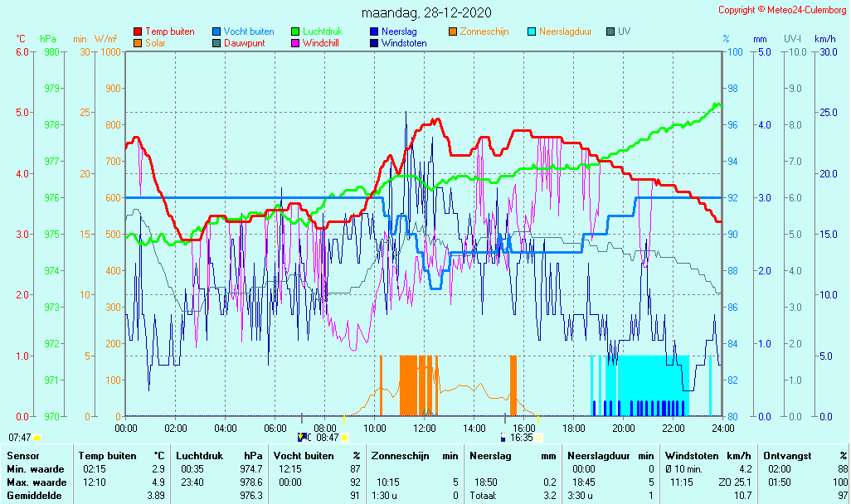This screenshot has height=504, width=851.
Task: Select the Windstoten legend label
Action: 404,43
